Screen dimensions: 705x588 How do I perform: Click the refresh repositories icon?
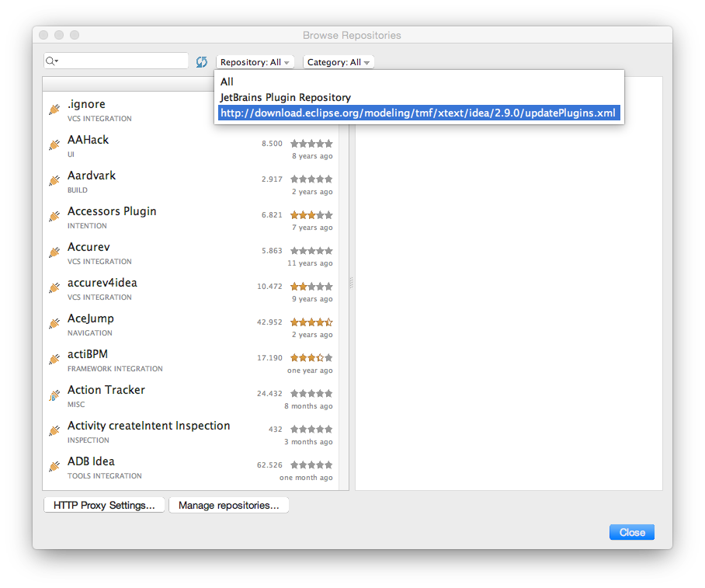click(x=202, y=61)
